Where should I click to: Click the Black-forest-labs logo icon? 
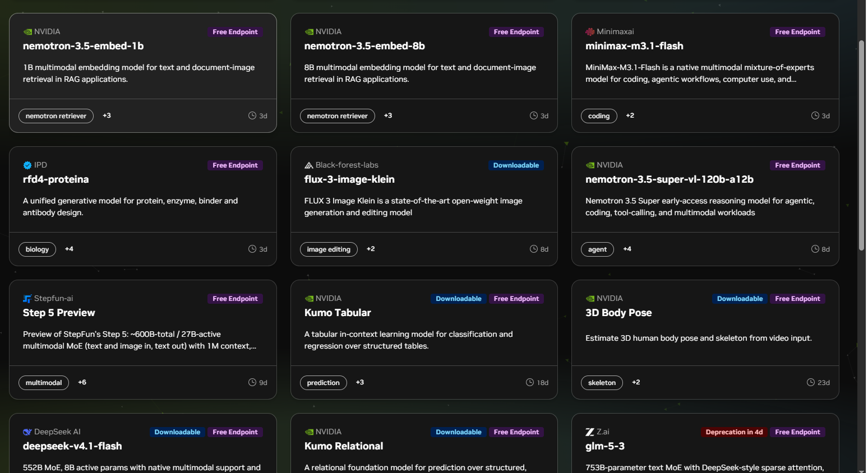[309, 165]
